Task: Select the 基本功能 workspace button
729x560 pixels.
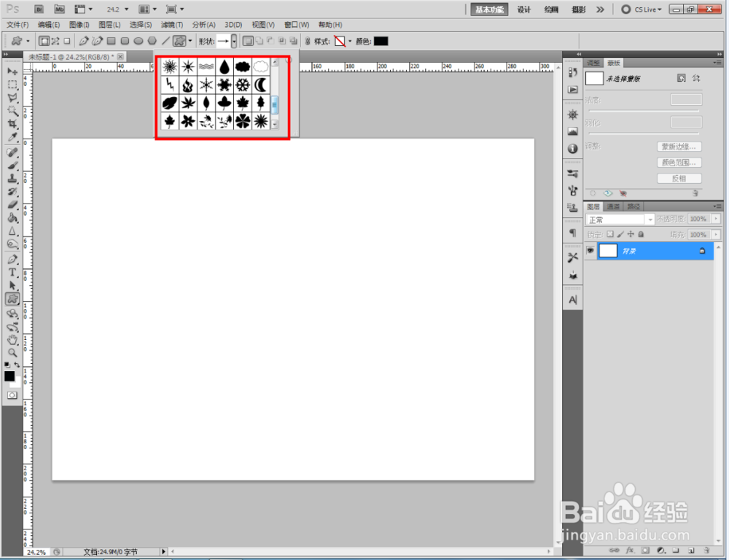Action: click(489, 9)
